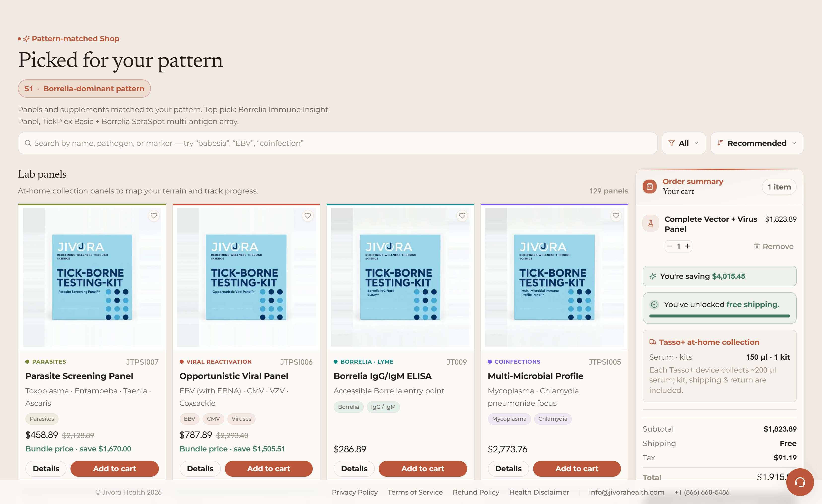Screen dimensions: 822x504
Task: Favorite the Multi-Microbial Profile heart icon
Action: [x=616, y=216]
